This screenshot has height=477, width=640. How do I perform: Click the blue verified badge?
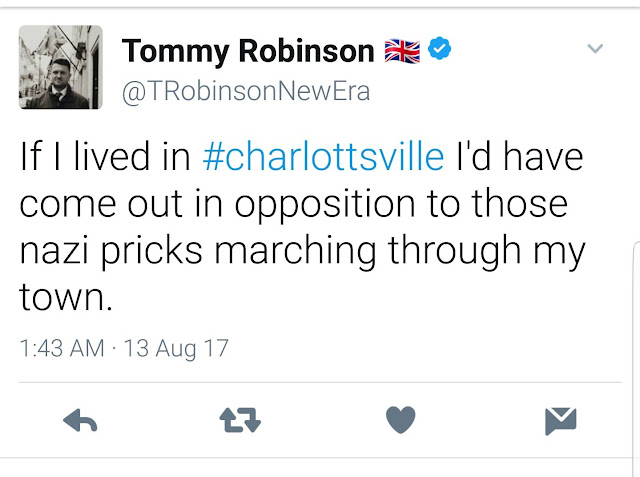(x=441, y=49)
